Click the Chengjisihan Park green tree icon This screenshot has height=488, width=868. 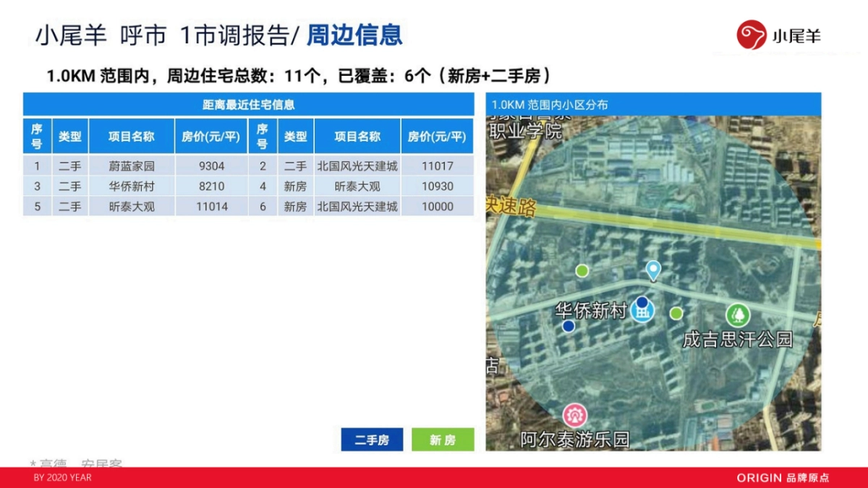pos(737,316)
